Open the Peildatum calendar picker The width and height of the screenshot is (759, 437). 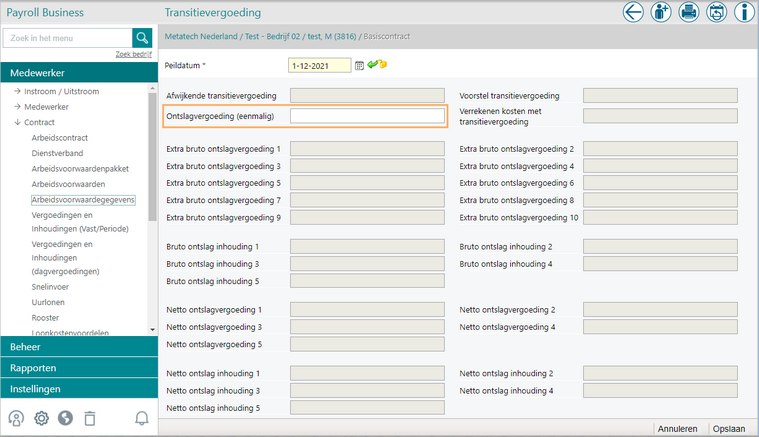pyautogui.click(x=359, y=65)
